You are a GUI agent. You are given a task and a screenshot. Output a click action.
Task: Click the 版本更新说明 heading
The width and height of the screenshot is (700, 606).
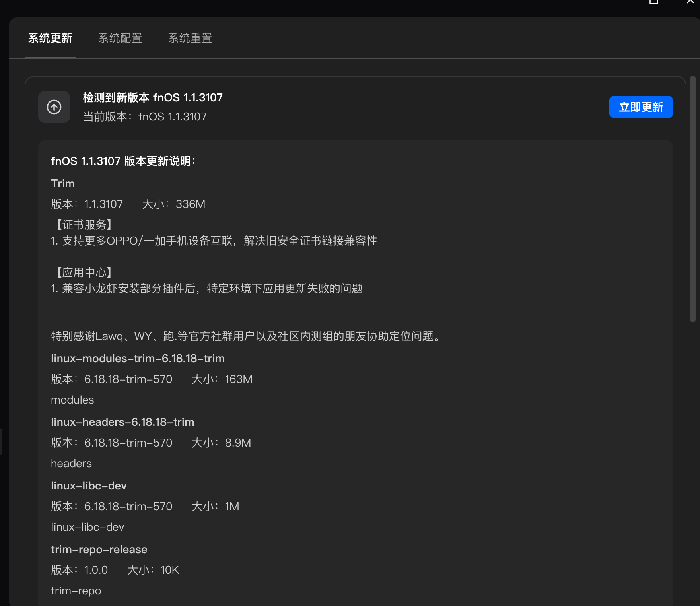click(124, 161)
